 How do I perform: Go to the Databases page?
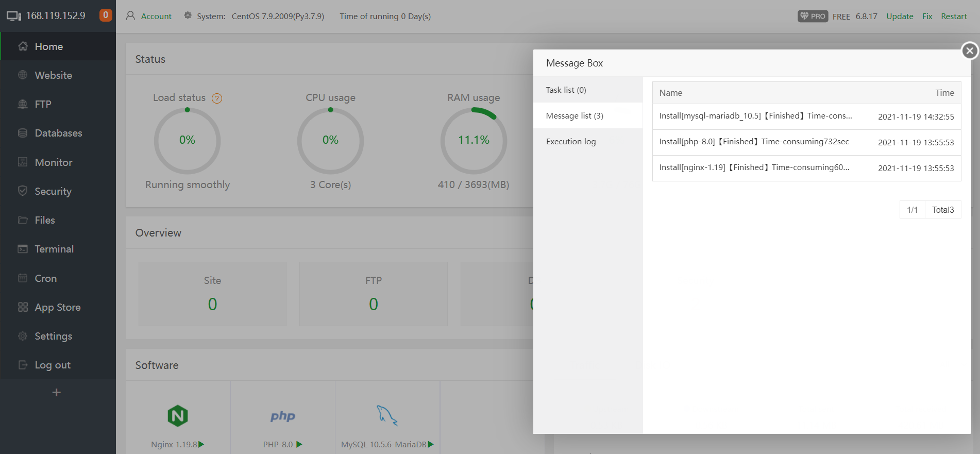pyautogui.click(x=58, y=133)
